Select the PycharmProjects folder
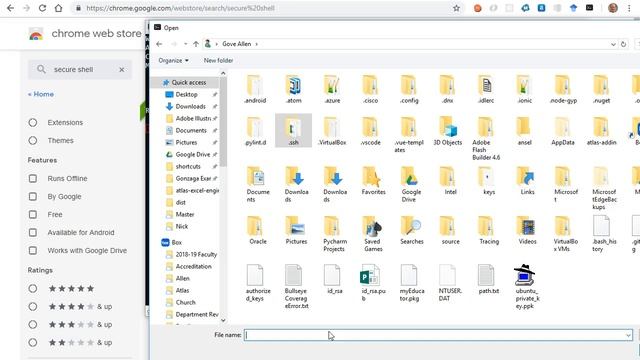This screenshot has height=360, width=640. tap(335, 233)
